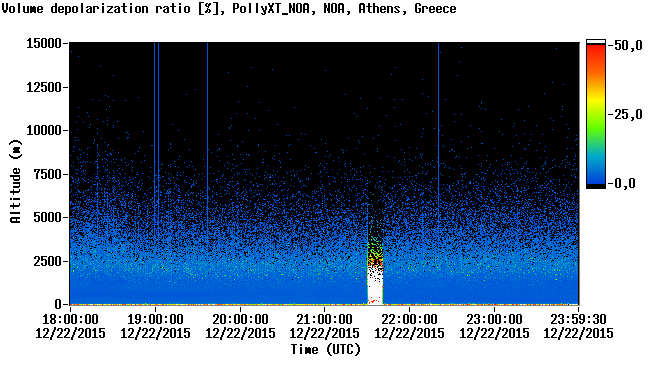665x389 pixels.
Task: Click the 10000 altitude tick label
Action: point(44,130)
